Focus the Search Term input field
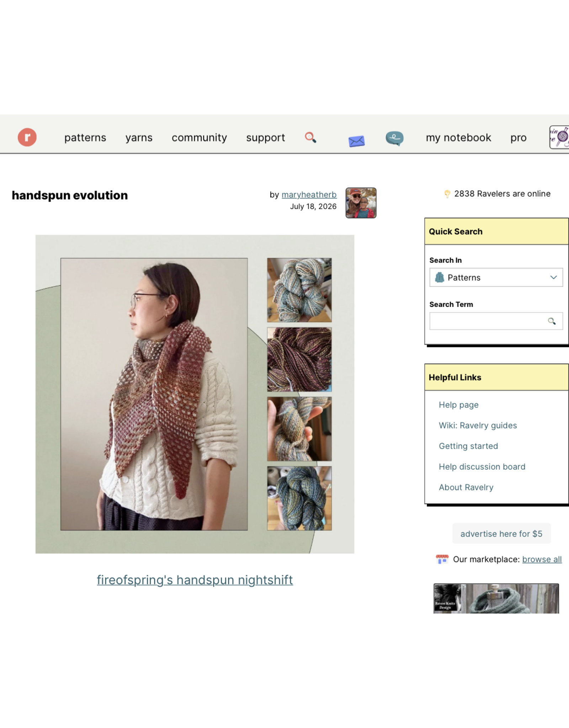Image resolution: width=569 pixels, height=728 pixels. [x=496, y=321]
